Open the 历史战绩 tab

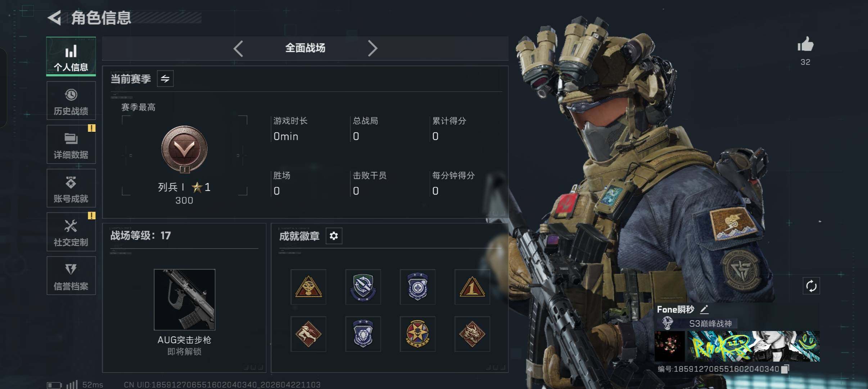(71, 101)
